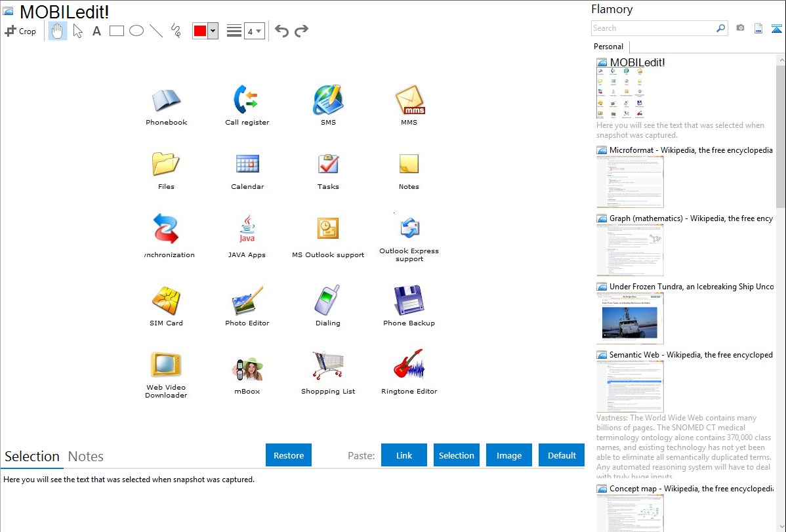Switch to the Notes tab
The height and width of the screenshot is (532, 786).
click(x=86, y=457)
